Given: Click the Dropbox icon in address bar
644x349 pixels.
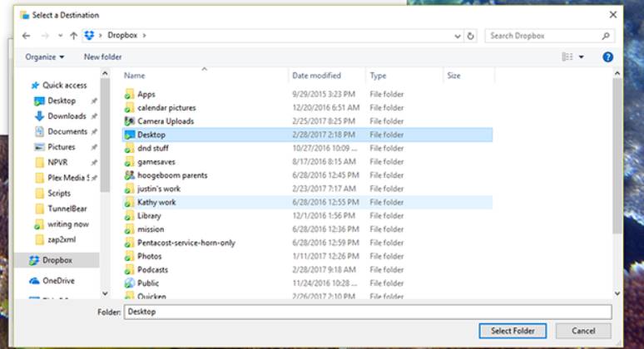Looking at the screenshot, I should pyautogui.click(x=90, y=36).
